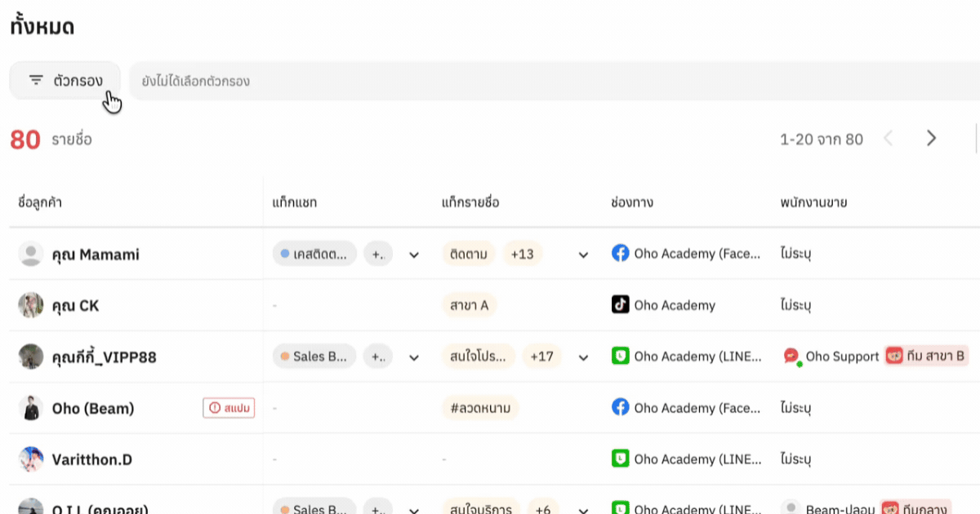
Task: Open คุณ Mamami avatar
Action: point(31,255)
